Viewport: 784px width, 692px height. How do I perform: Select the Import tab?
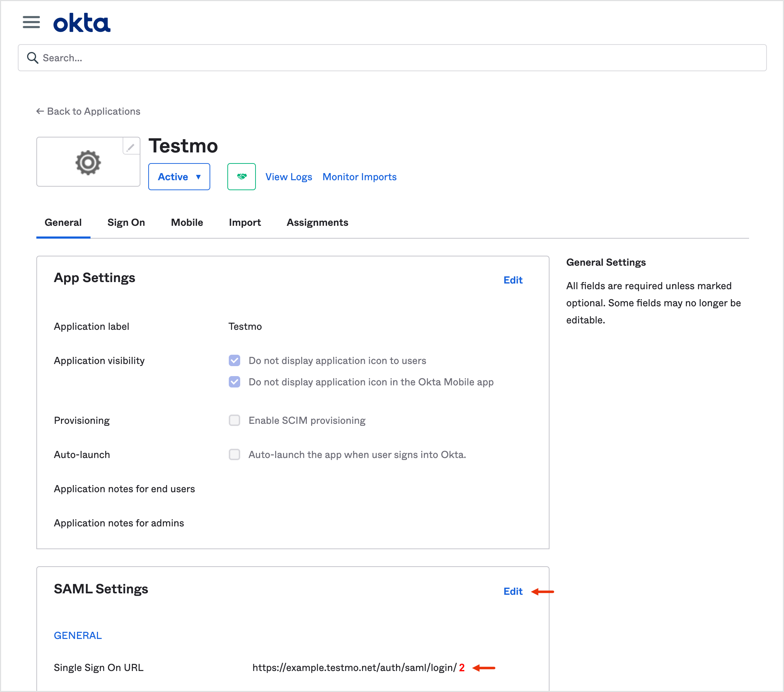[x=245, y=222]
